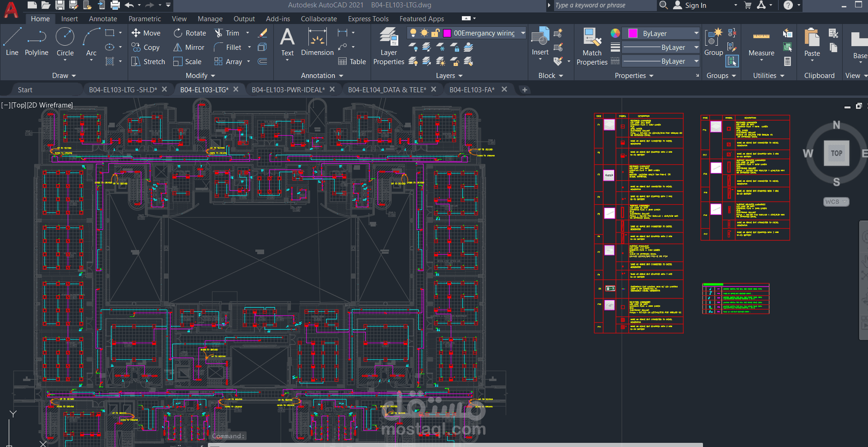Click the Insert block button

540,42
